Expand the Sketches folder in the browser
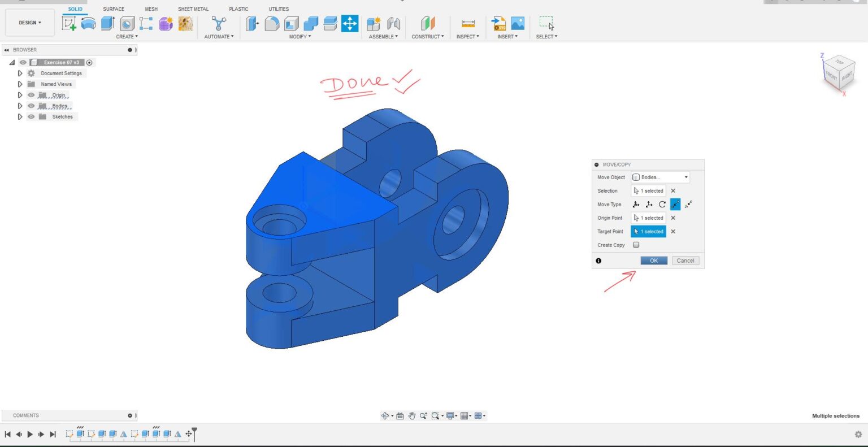 coord(20,116)
